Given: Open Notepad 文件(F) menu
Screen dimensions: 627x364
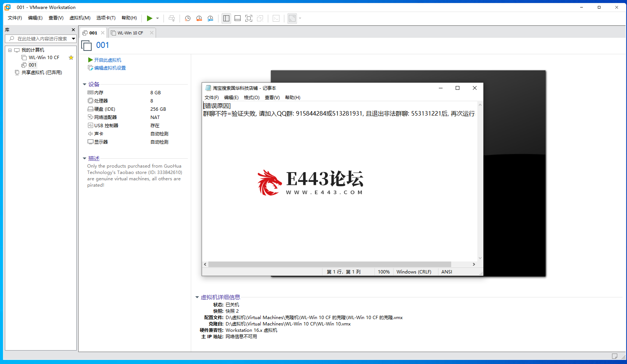Looking at the screenshot, I should [x=212, y=98].
